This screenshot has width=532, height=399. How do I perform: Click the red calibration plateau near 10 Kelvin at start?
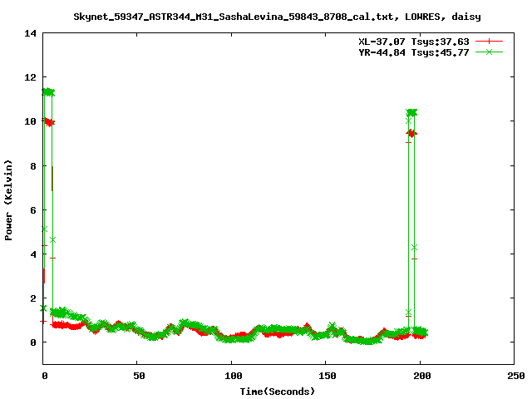click(48, 122)
